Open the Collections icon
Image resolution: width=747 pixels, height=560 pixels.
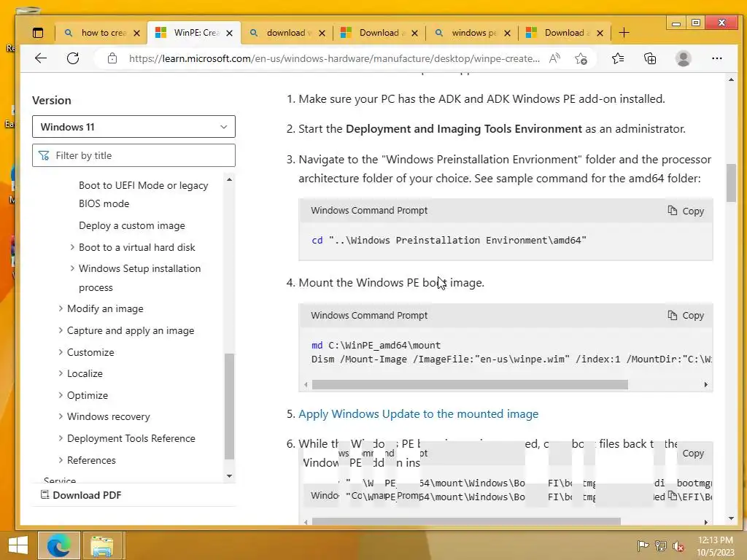coord(650,58)
